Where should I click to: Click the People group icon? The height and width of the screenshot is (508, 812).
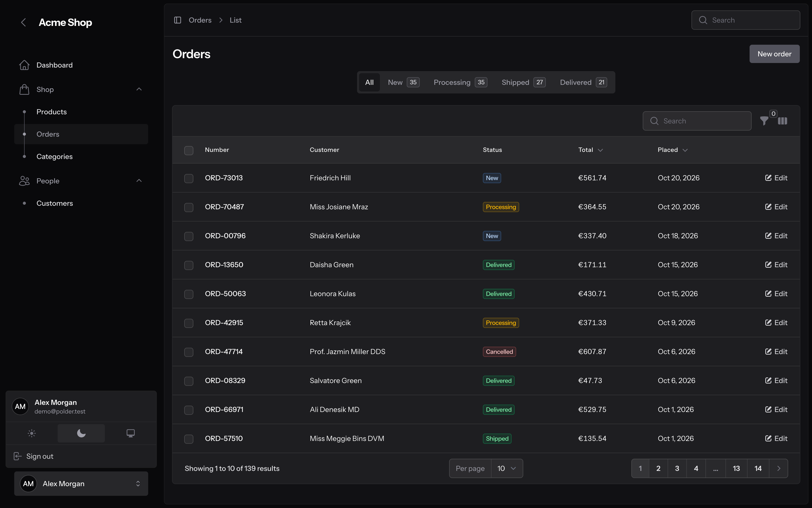point(24,181)
